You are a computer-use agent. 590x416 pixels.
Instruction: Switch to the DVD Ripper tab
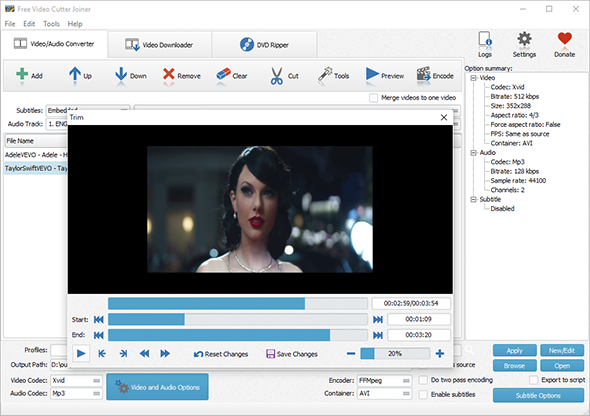pyautogui.click(x=264, y=44)
